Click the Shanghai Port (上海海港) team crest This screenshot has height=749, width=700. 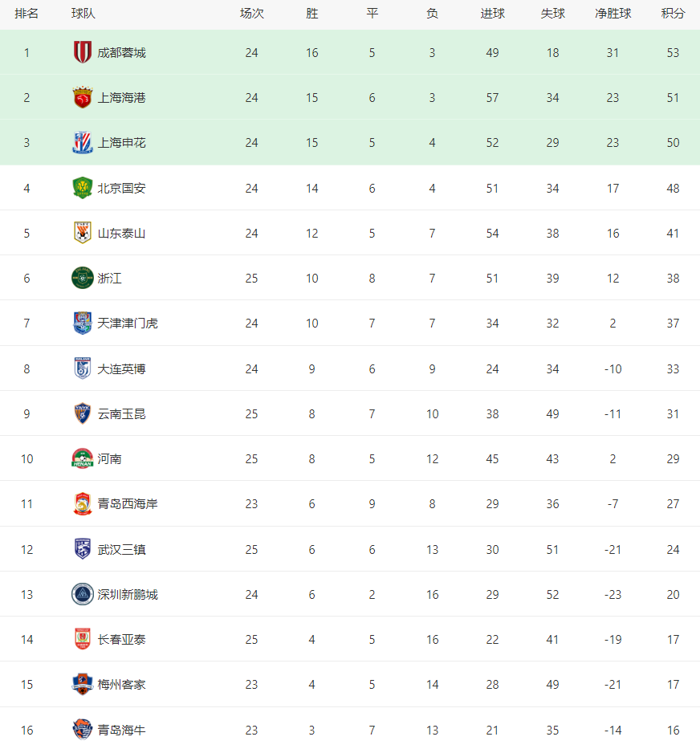coord(83,98)
